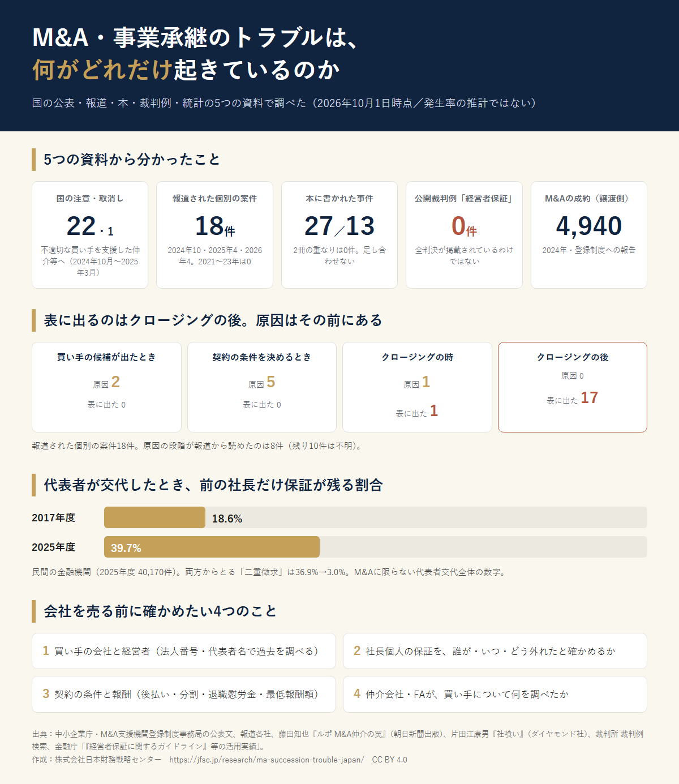679x784 pixels.
Task: Click stage title "クロージングの時"
Action: coord(417,357)
